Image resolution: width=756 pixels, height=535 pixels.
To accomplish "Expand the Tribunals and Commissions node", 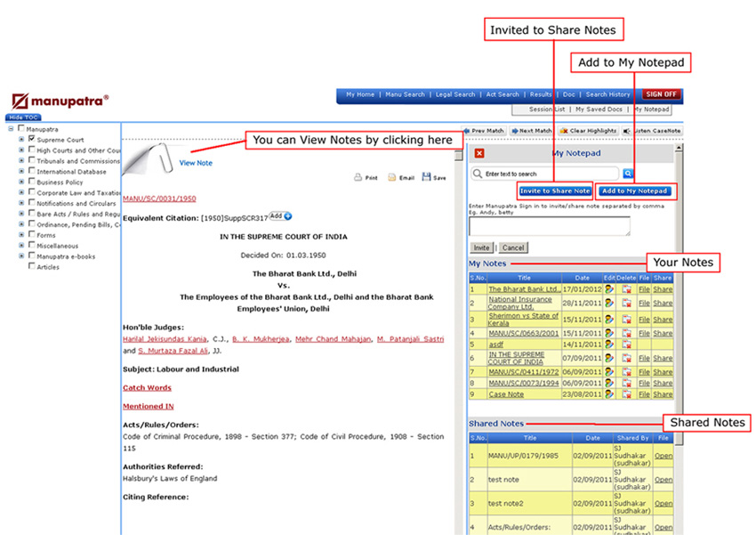I will coord(21,160).
